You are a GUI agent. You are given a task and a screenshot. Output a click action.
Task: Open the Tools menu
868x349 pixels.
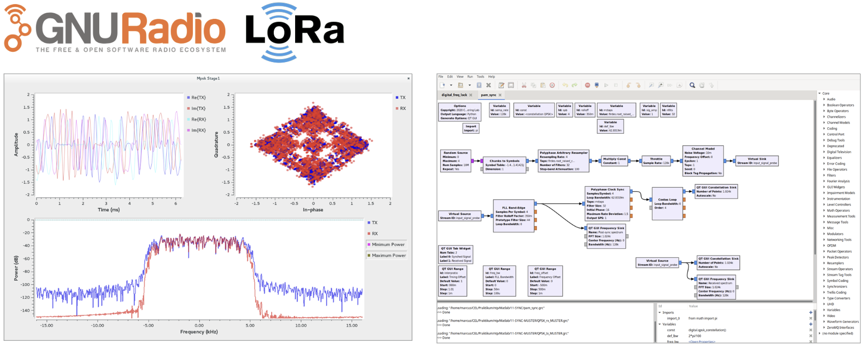pos(480,77)
